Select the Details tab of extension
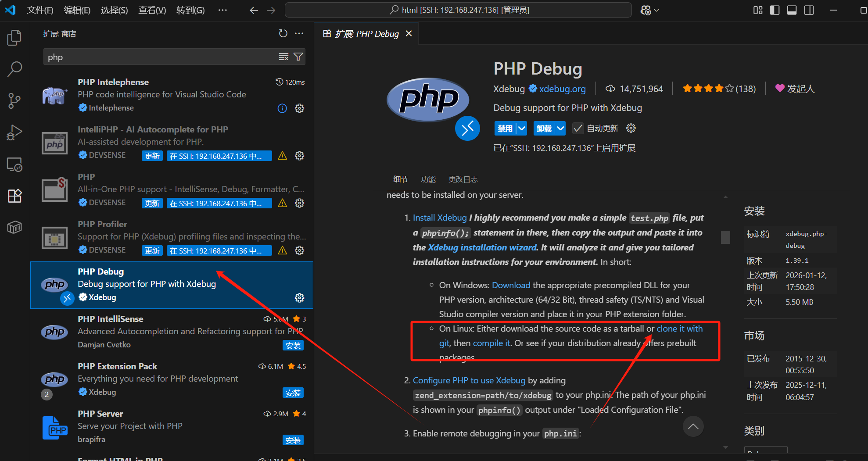868x461 pixels. point(400,179)
